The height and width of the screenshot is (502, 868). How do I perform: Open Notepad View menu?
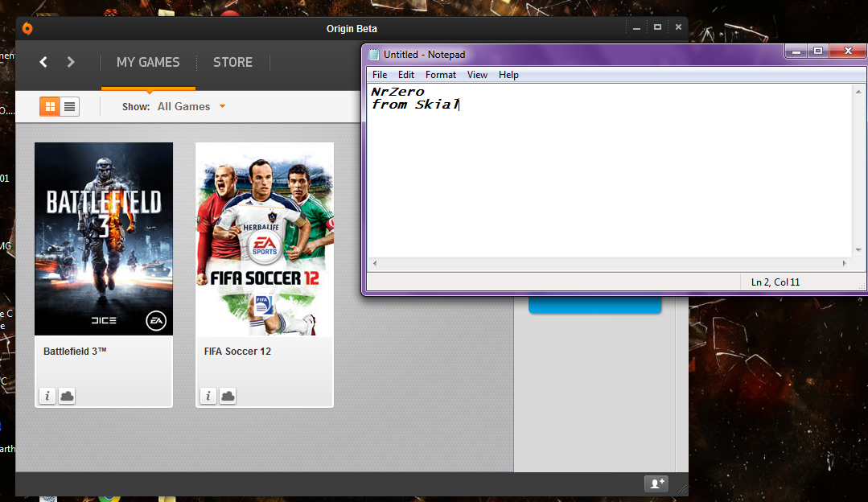[477, 75]
